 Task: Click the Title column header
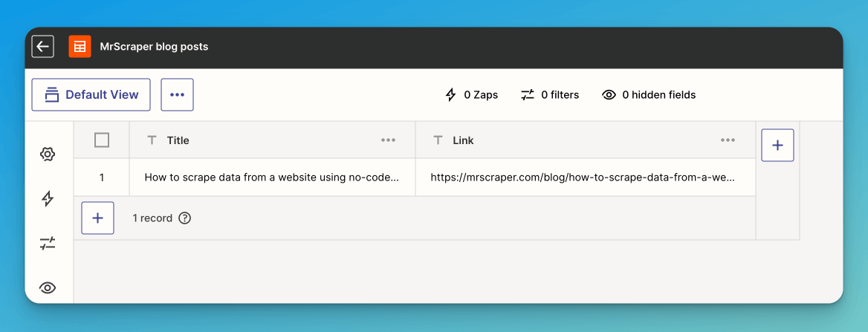point(272,140)
